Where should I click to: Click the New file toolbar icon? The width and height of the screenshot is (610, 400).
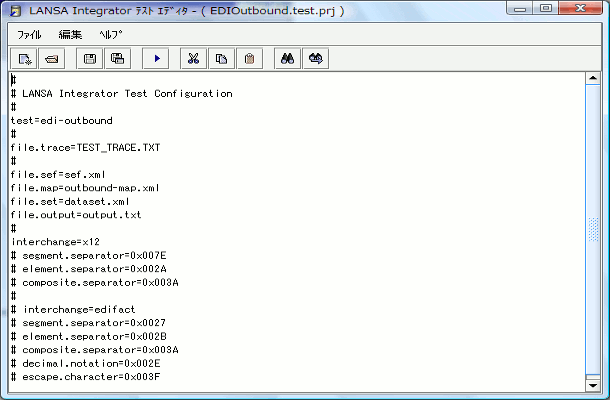(24, 59)
